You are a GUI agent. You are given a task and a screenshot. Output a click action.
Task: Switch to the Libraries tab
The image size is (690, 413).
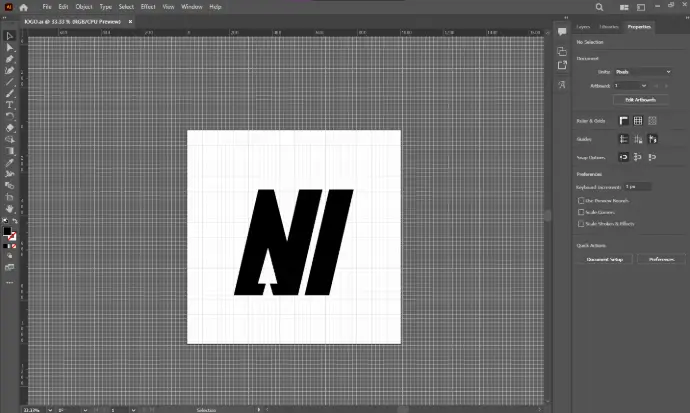pyautogui.click(x=609, y=27)
